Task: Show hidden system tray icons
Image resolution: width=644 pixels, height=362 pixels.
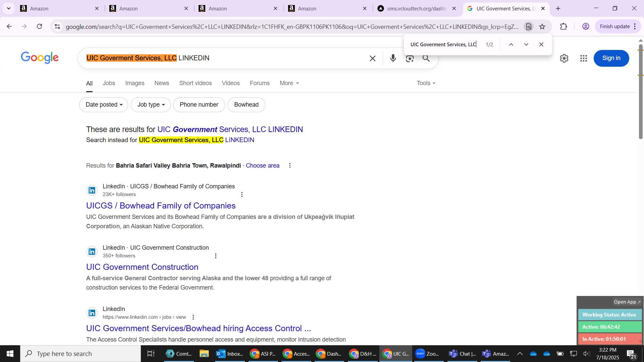Action: [520, 354]
